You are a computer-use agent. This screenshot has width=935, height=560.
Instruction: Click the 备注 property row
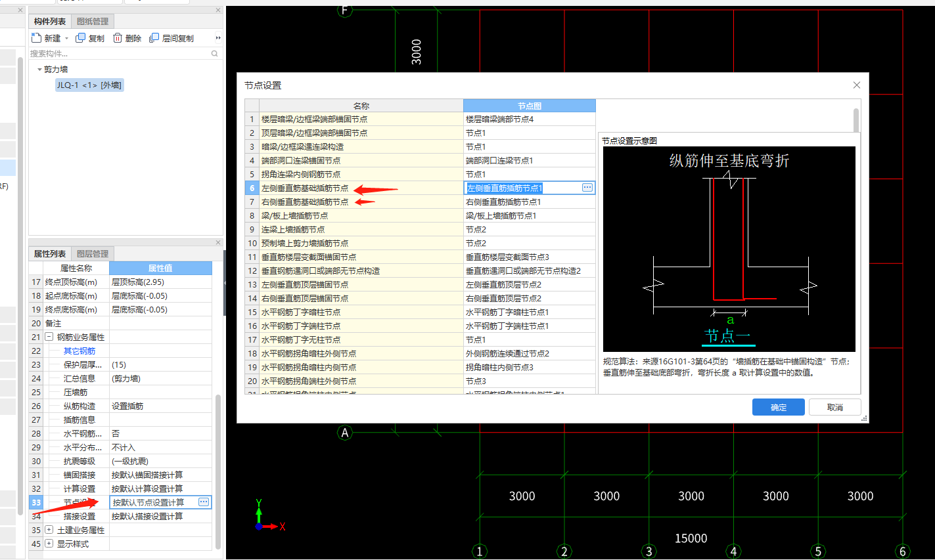pos(120,324)
